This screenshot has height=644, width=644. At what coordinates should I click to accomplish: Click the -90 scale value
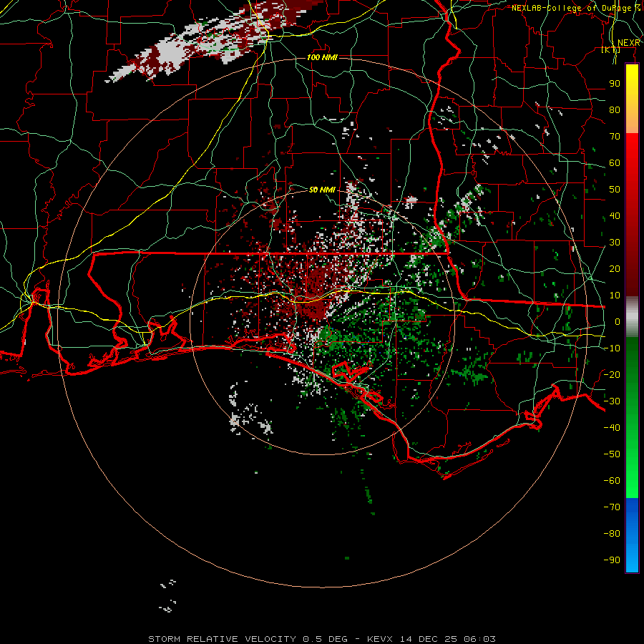(612, 560)
